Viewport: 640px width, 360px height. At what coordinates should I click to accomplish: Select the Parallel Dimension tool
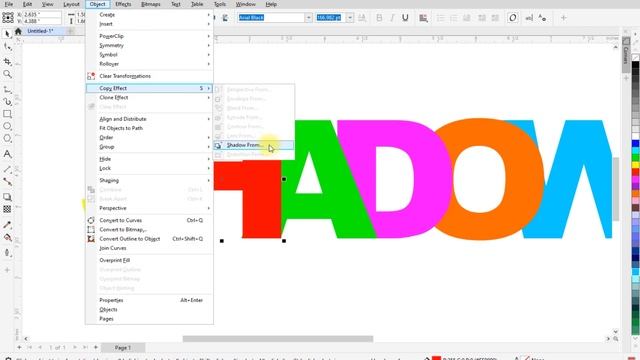tap(7, 169)
